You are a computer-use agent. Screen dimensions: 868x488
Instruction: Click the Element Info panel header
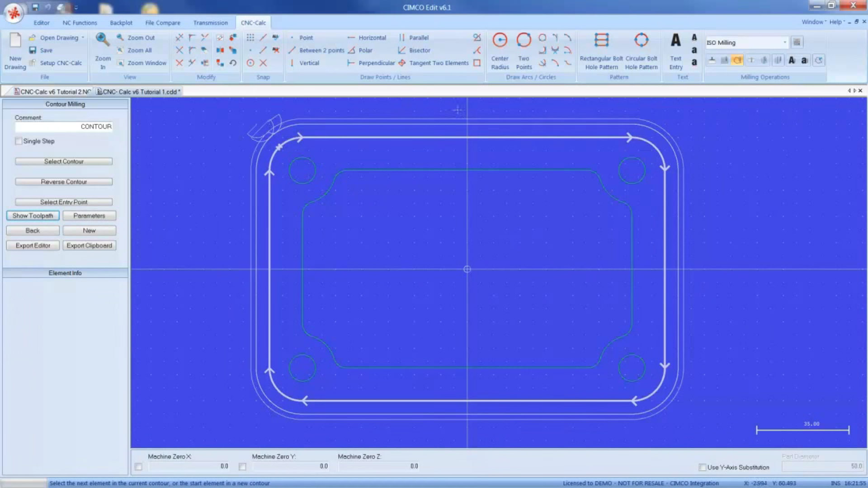(x=65, y=273)
